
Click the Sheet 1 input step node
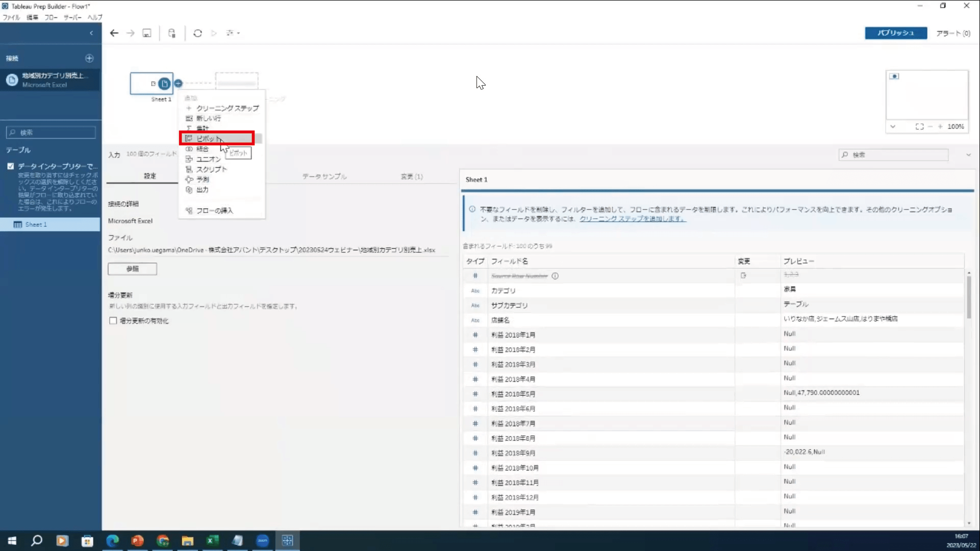point(152,83)
